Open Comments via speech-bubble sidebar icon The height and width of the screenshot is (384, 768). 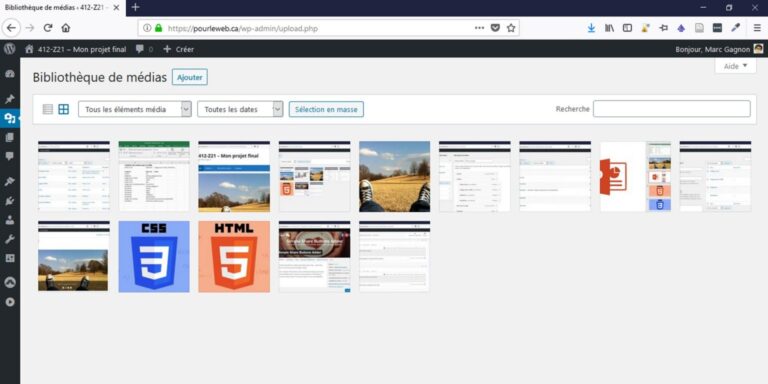pyautogui.click(x=10, y=156)
